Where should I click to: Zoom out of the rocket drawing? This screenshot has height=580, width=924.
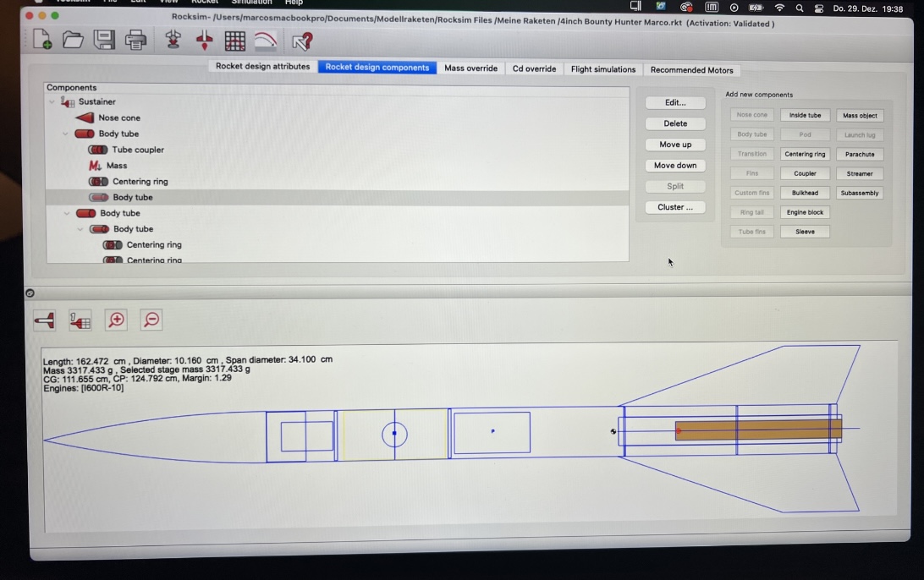click(x=151, y=320)
